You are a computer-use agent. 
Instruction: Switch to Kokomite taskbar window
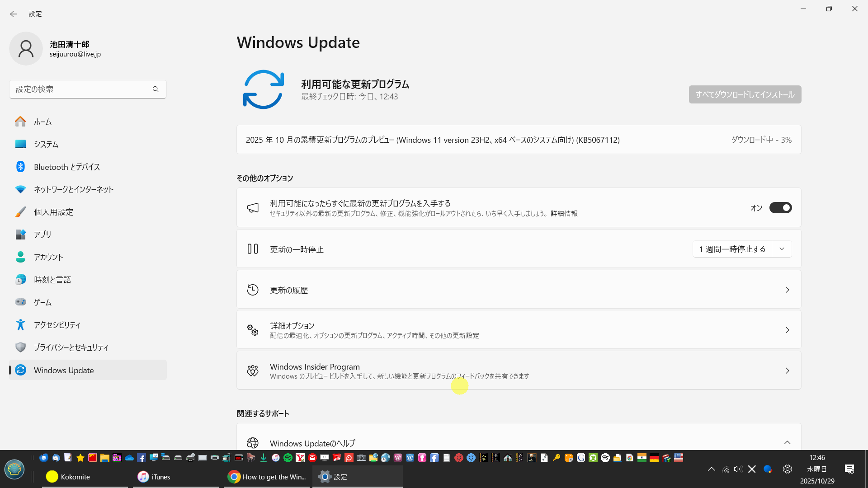[x=85, y=477]
